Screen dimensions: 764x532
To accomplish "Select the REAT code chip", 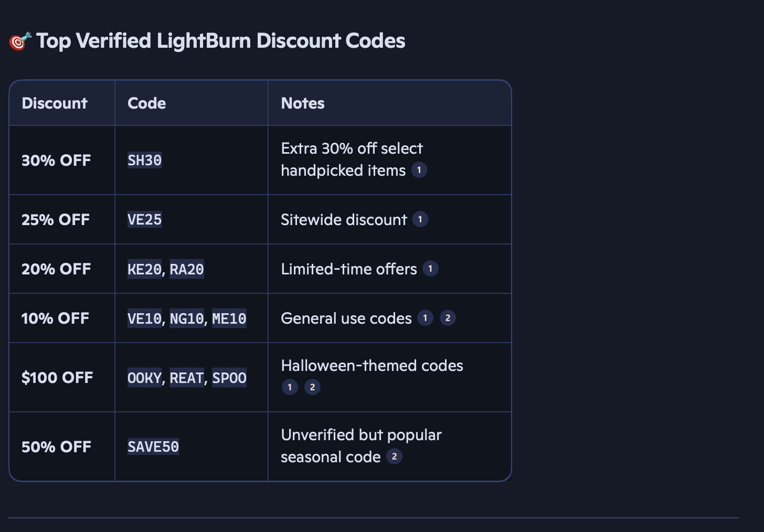I will click(x=187, y=378).
